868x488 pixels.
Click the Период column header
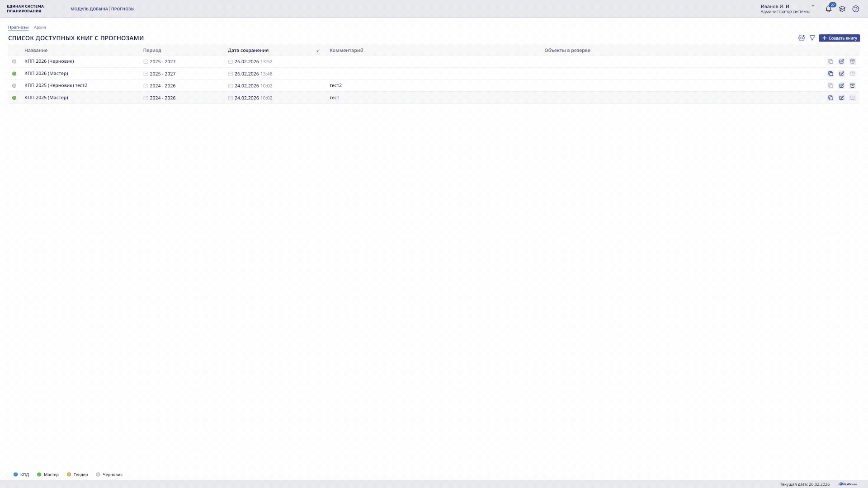152,50
